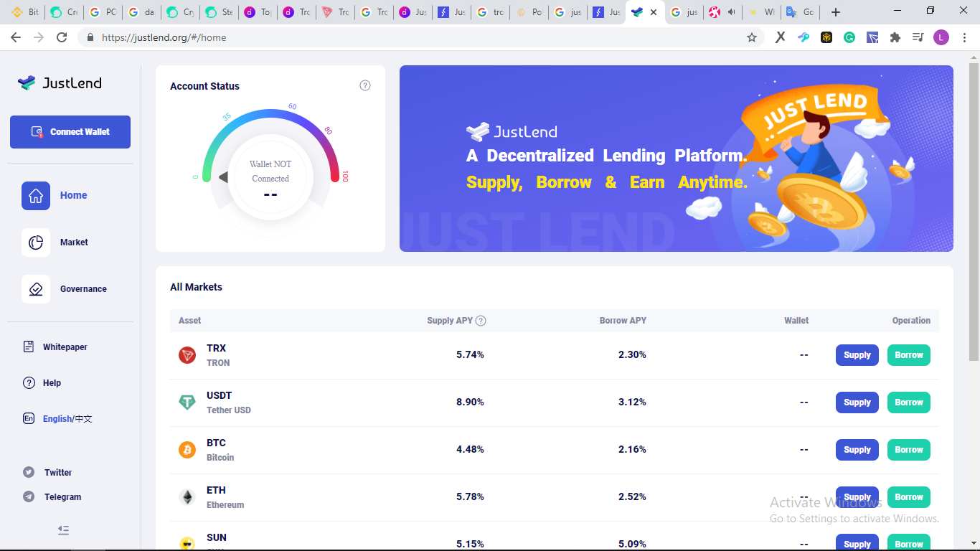
Task: Click the Home icon in the sidebar
Action: (x=36, y=196)
